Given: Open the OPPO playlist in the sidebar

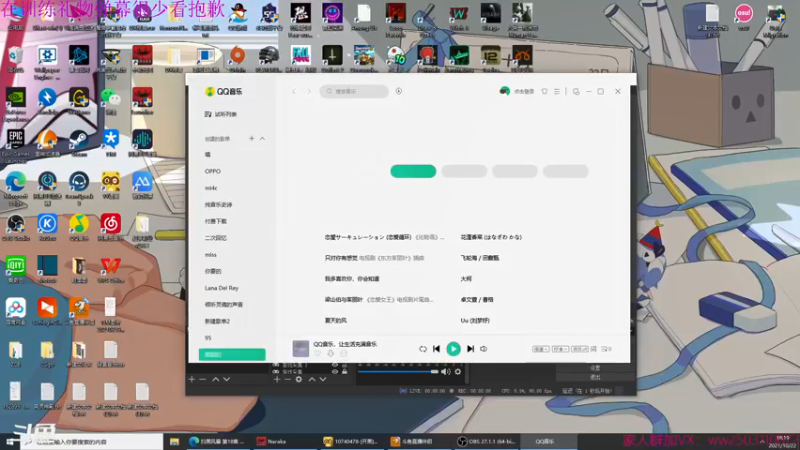Looking at the screenshot, I should [x=213, y=171].
